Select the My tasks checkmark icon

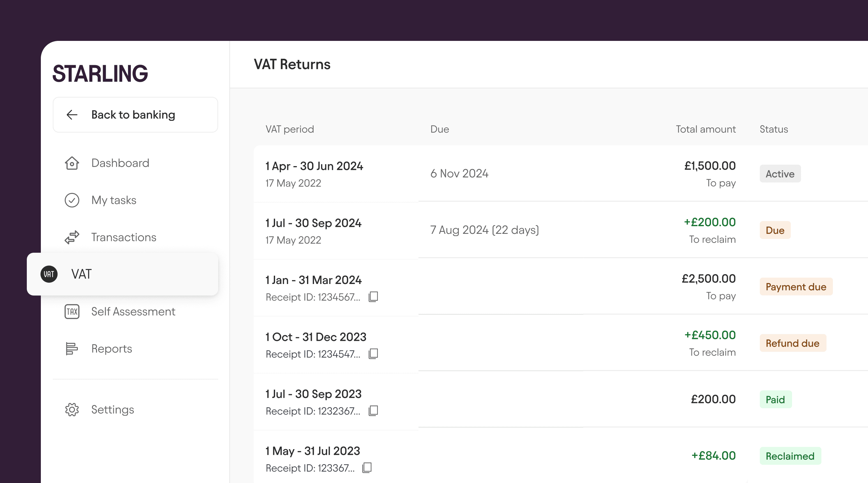pyautogui.click(x=71, y=200)
